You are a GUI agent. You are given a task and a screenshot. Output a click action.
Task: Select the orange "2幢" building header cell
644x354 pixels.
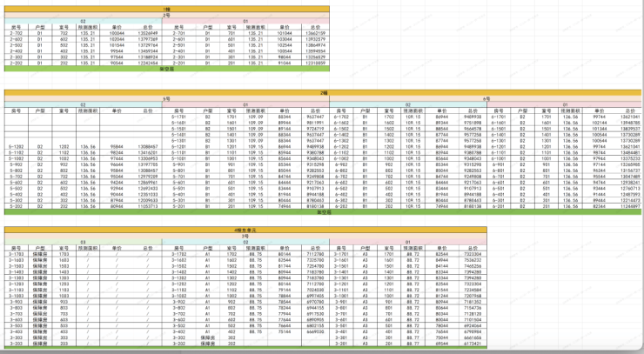323,93
